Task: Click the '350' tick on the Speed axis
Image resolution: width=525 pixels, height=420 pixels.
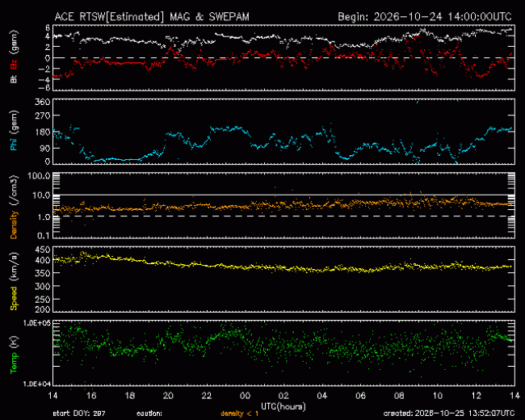Action: click(x=43, y=273)
